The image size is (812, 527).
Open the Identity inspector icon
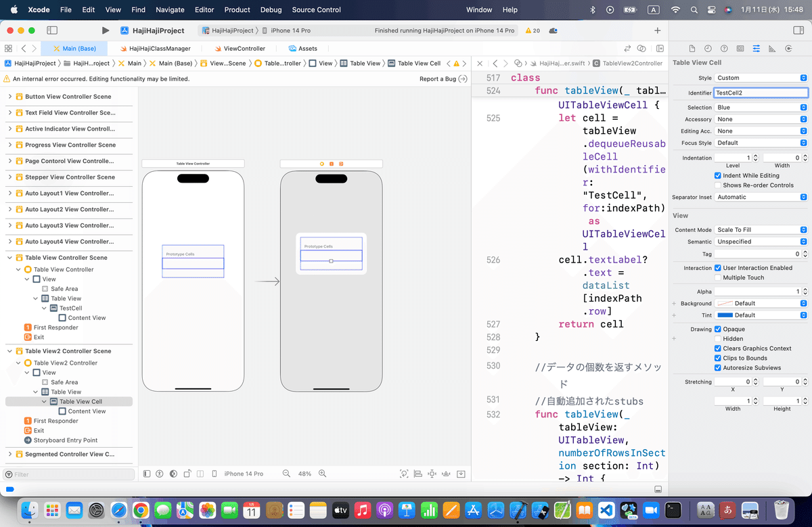click(740, 49)
